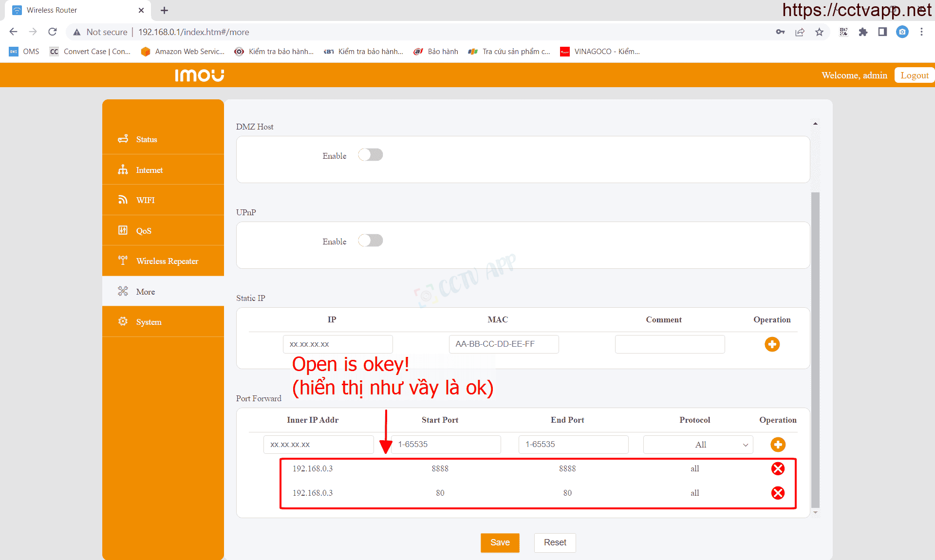This screenshot has width=935, height=560.
Task: Log out of the admin account
Action: pyautogui.click(x=914, y=75)
